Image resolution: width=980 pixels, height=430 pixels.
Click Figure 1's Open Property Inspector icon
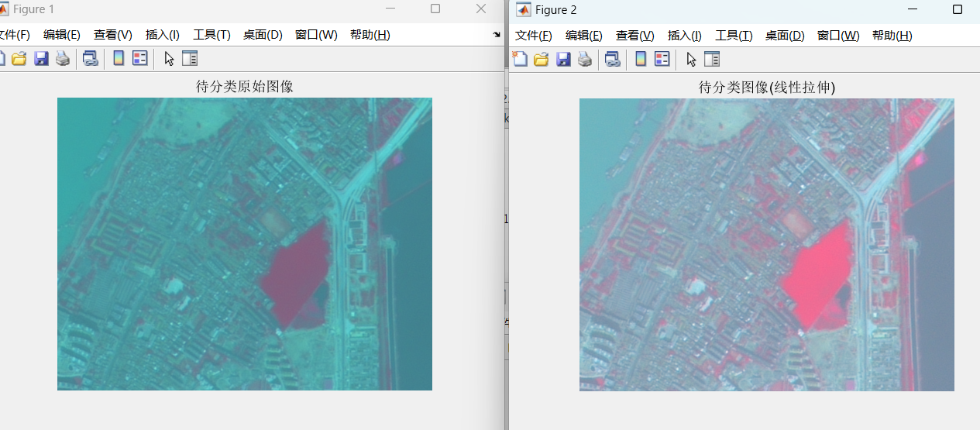pos(189,58)
